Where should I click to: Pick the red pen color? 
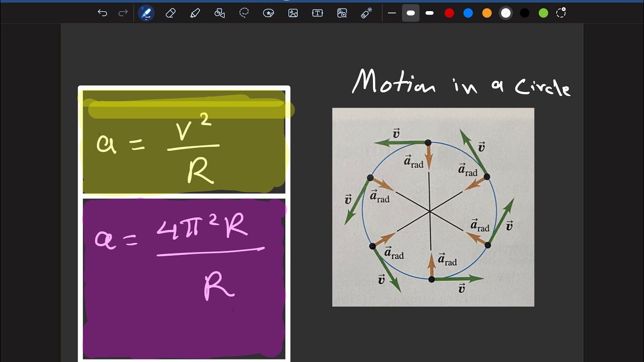click(449, 13)
